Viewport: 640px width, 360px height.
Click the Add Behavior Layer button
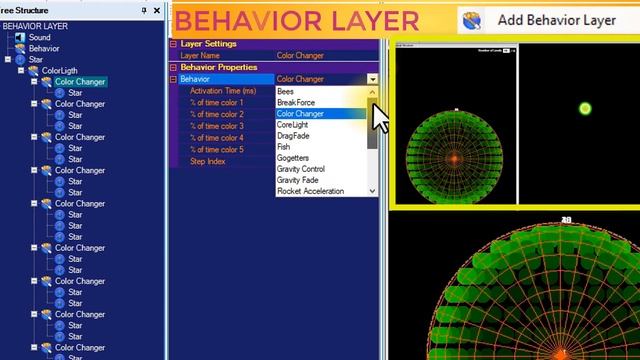(x=548, y=20)
